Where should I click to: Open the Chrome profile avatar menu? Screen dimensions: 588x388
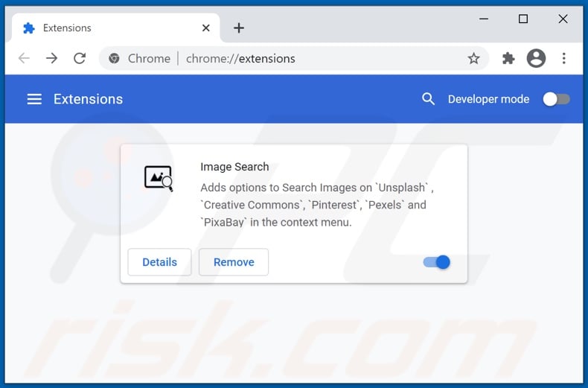pyautogui.click(x=536, y=59)
